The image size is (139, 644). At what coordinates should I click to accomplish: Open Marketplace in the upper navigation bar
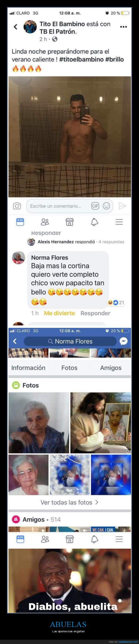tap(69, 222)
